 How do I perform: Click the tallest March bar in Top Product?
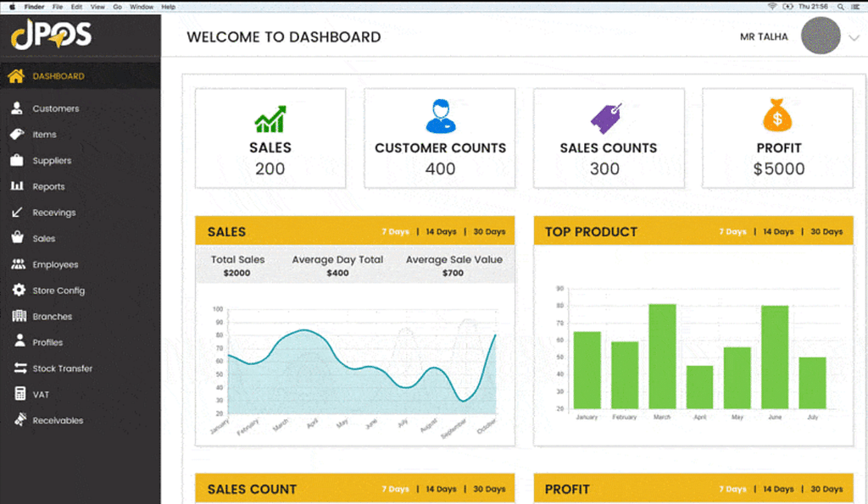pos(662,356)
